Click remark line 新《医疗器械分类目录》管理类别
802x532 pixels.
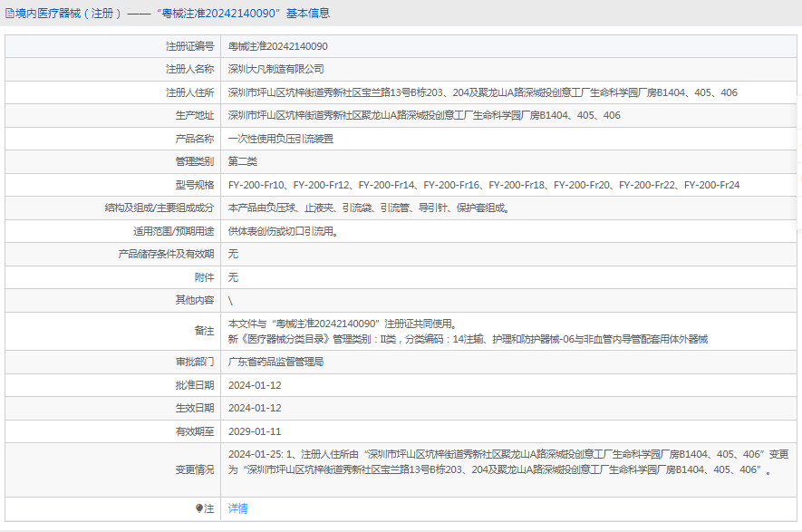coord(468,339)
